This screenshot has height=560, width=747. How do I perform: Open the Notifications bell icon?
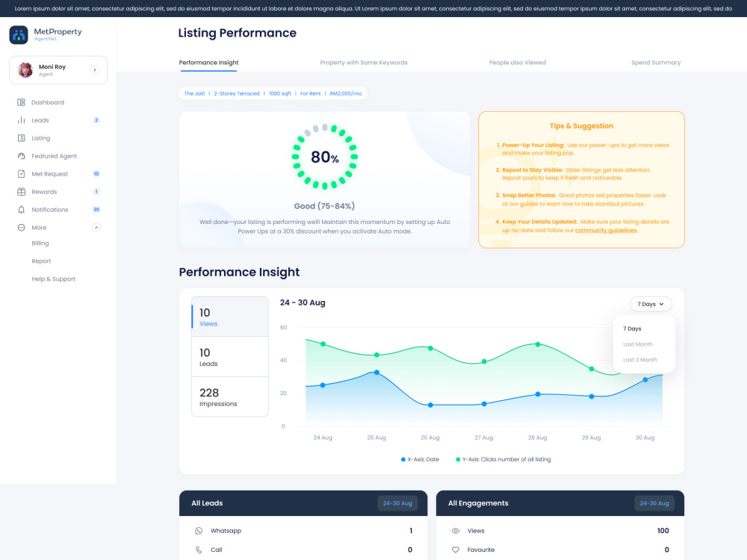pos(21,210)
